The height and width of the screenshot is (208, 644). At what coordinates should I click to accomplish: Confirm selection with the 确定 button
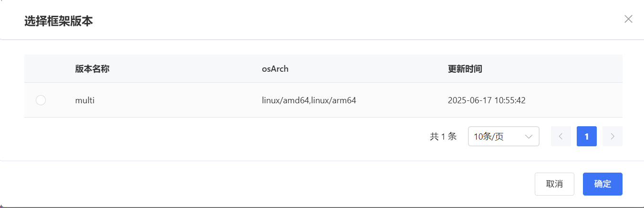(x=602, y=184)
